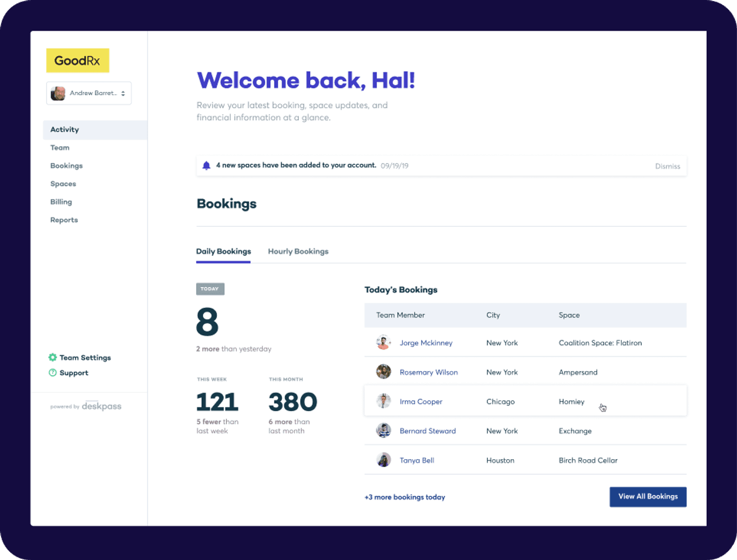Open Irma Cooper's profile link
Image resolution: width=737 pixels, height=560 pixels.
tap(421, 402)
